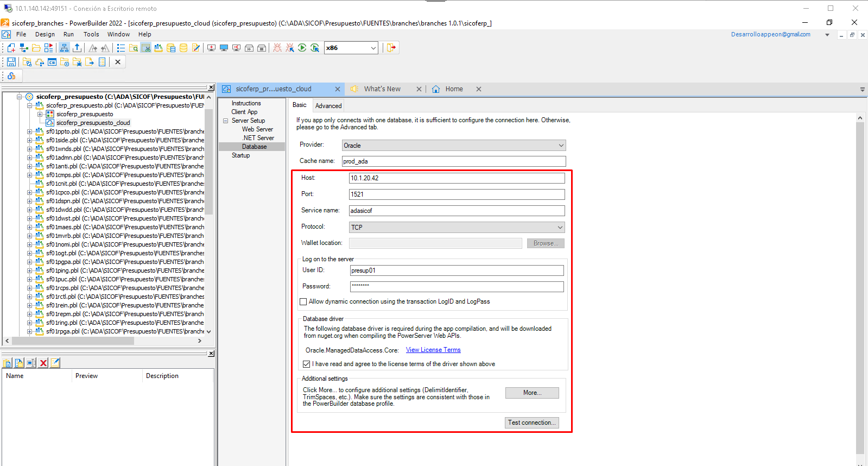Open the Tools menu
The height and width of the screenshot is (466, 868).
click(x=91, y=34)
